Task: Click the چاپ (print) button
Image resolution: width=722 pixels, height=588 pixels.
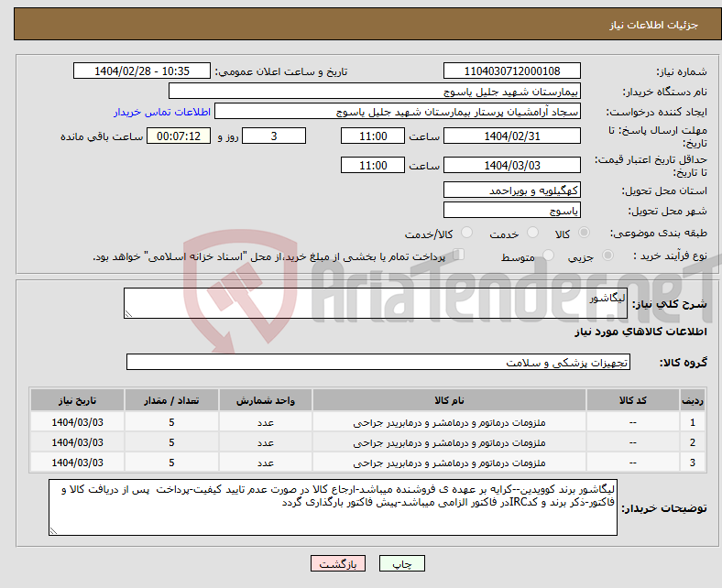Action: pyautogui.click(x=401, y=563)
